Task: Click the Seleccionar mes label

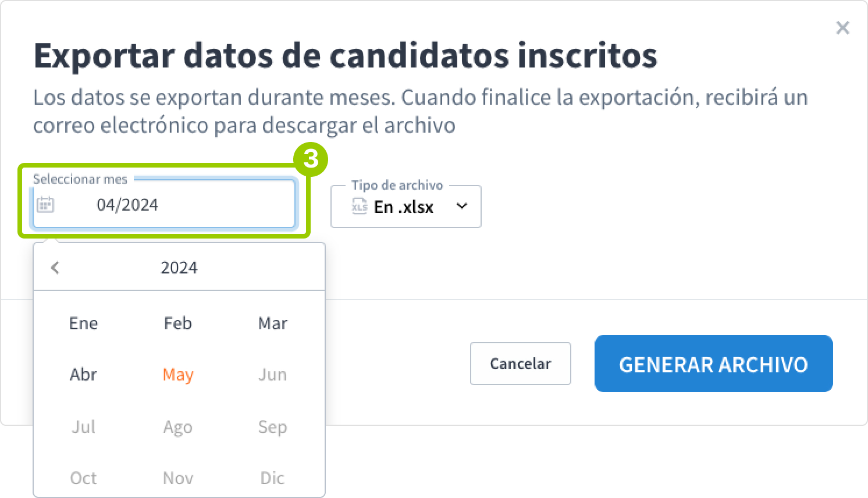Action: (x=80, y=179)
